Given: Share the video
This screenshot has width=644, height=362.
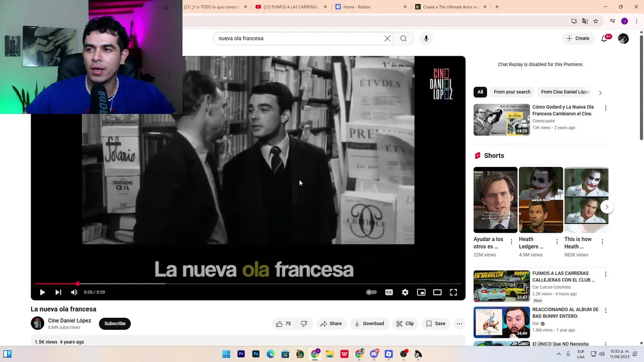Looking at the screenshot, I should click(x=331, y=324).
